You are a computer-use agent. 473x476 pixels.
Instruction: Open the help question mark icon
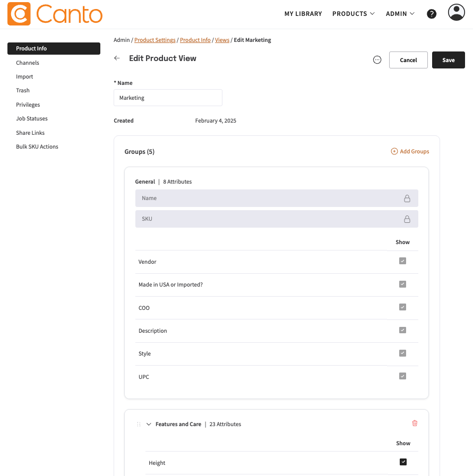point(432,14)
